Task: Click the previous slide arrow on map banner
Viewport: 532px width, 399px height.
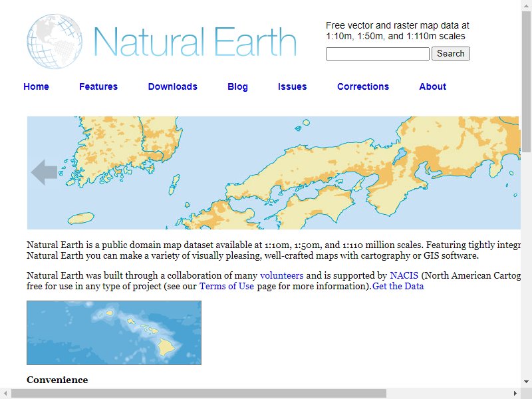Action: 44,172
